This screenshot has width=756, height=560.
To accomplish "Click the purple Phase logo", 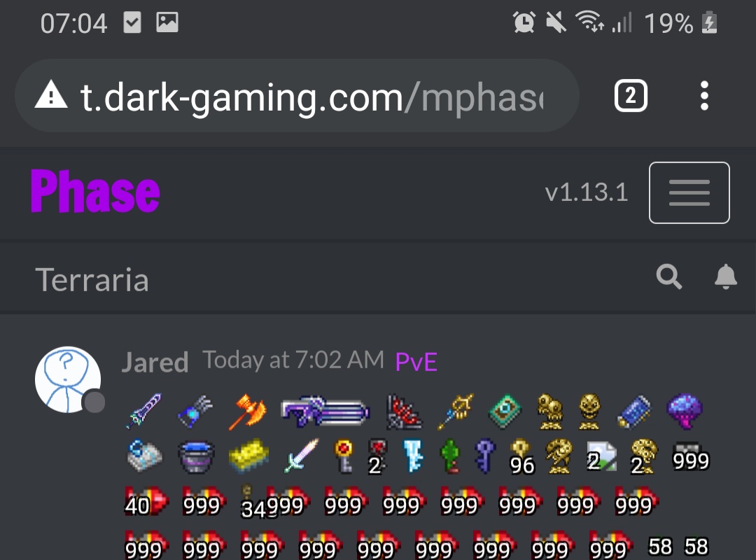I will [x=95, y=192].
